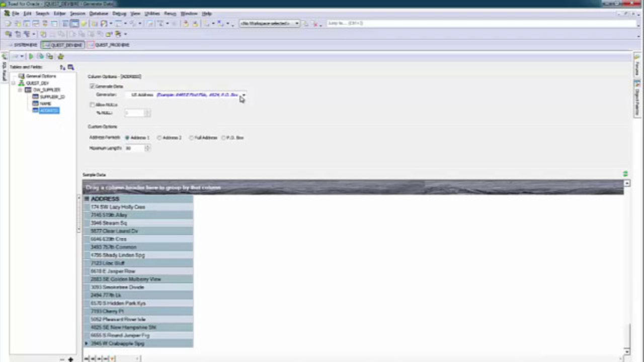
Task: Select the Full Address radio button
Action: pyautogui.click(x=192, y=138)
